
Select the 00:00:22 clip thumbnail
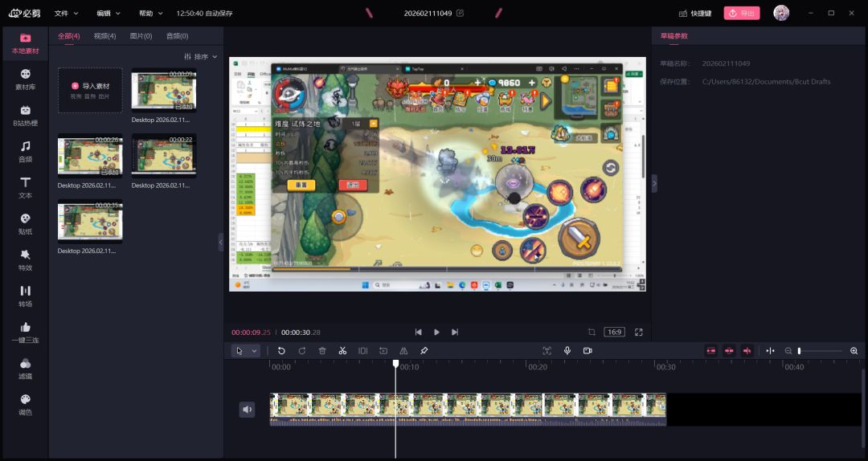coord(164,156)
